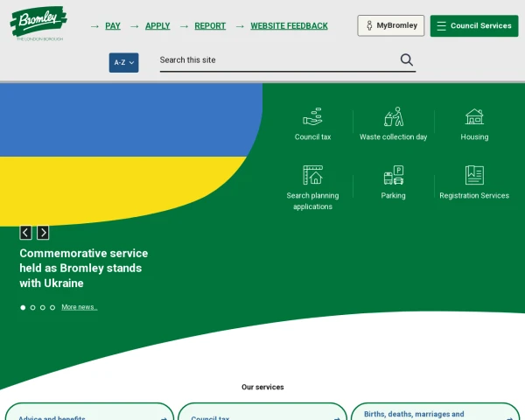The image size is (525, 420).
Task: Open the Registration Services document icon
Action: pos(474,175)
